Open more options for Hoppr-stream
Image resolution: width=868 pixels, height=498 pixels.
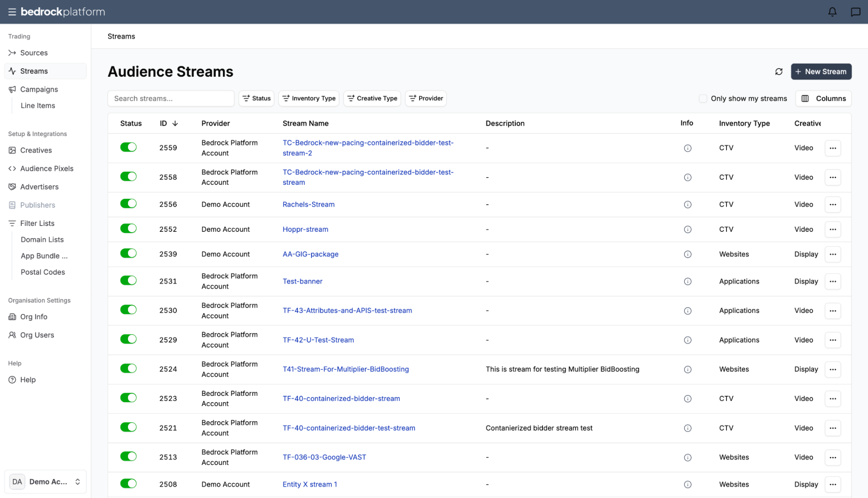(833, 229)
